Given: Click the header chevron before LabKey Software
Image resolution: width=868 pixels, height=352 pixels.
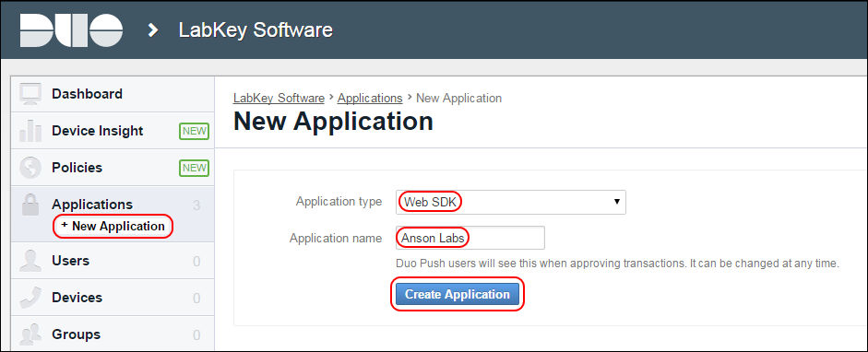Looking at the screenshot, I should tap(153, 30).
